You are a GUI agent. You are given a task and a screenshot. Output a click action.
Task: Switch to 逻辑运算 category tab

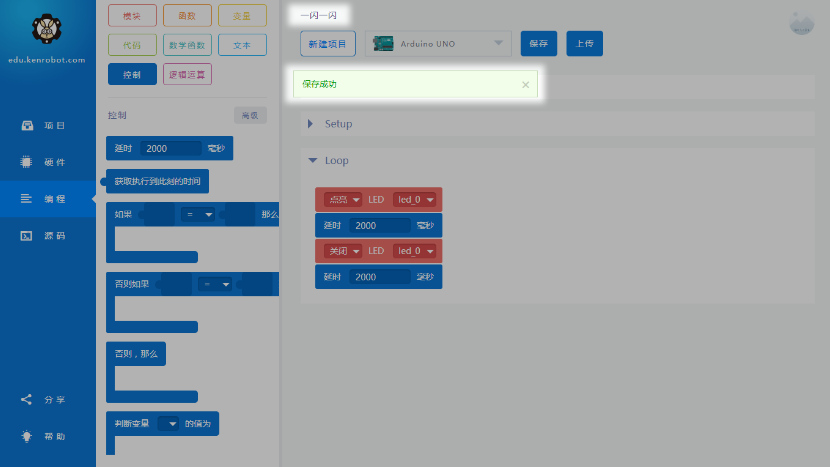187,75
